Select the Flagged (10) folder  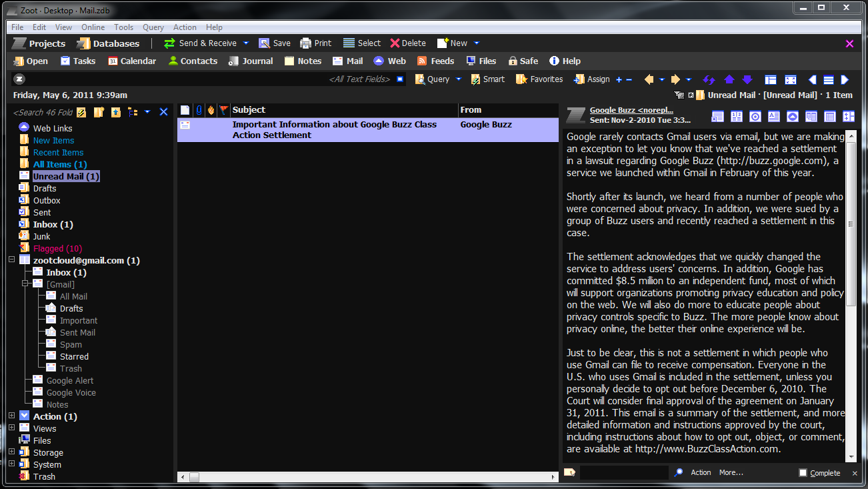pyautogui.click(x=57, y=248)
